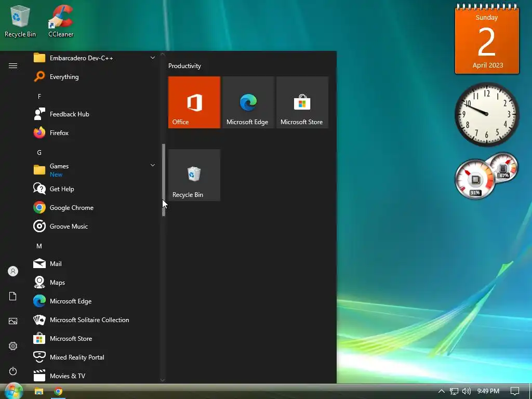Launch Feedback Hub from the app list
532x399 pixels.
pos(95,114)
